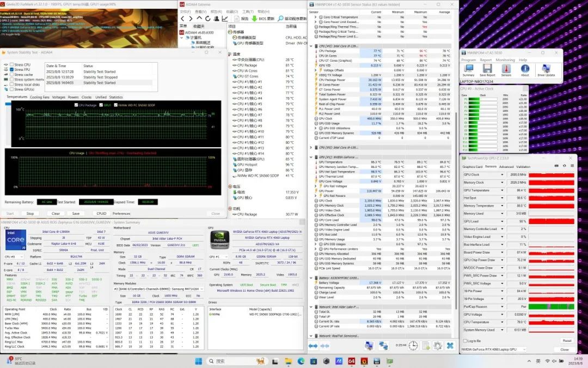Viewport: 588px width, 368px height.
Task: Enable the Stress CPU checkbox
Action: tap(11, 65)
